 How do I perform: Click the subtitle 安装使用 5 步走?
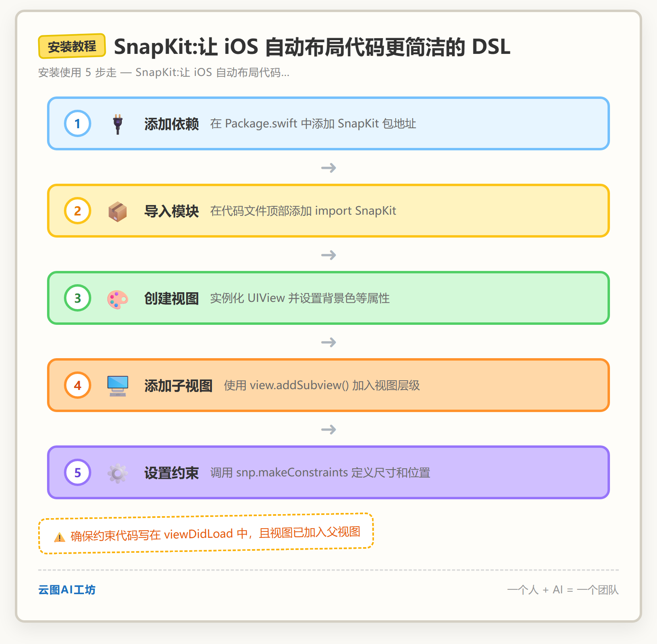pos(77,72)
